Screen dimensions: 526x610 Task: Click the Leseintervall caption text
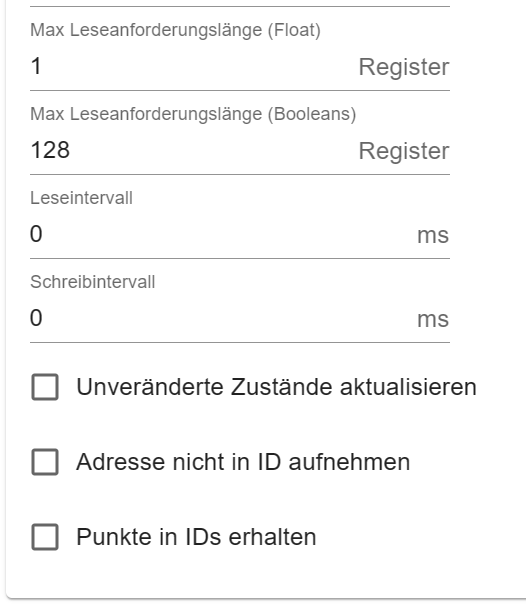pyautogui.click(x=81, y=198)
